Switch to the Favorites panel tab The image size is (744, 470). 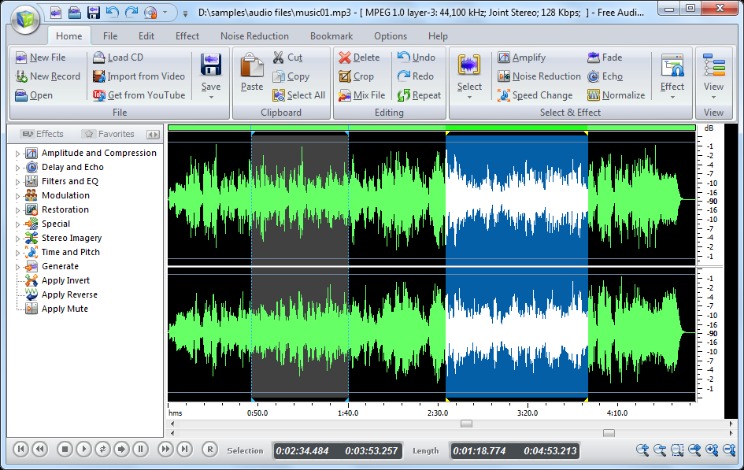(108, 133)
